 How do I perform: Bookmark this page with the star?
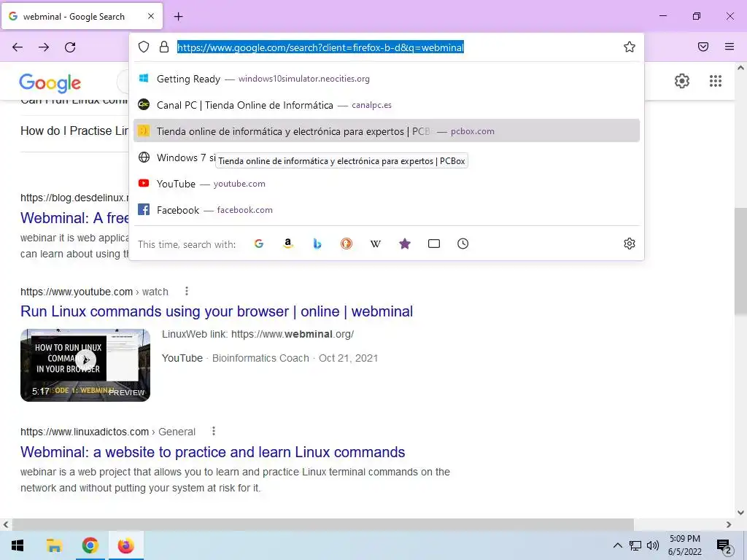[630, 47]
